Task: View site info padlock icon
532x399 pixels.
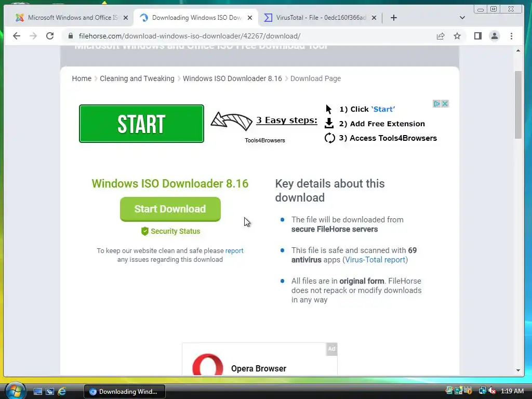Action: [x=71, y=36]
